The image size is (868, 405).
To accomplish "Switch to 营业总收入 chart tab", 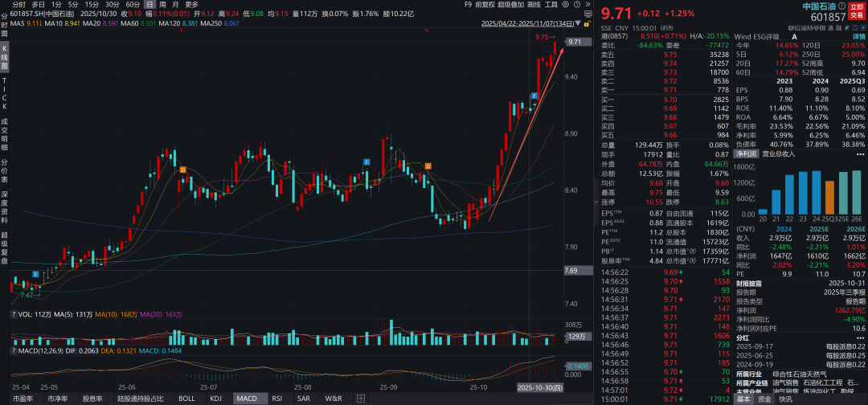I will [778, 153].
